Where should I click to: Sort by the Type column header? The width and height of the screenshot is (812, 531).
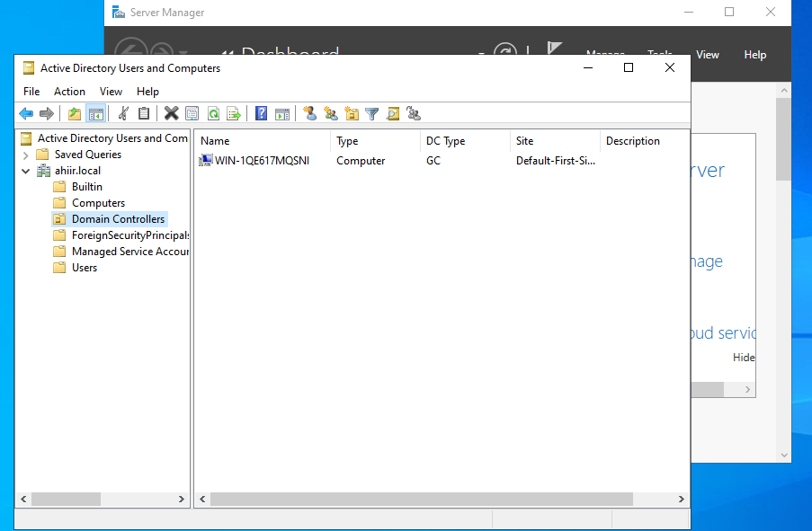coord(376,141)
